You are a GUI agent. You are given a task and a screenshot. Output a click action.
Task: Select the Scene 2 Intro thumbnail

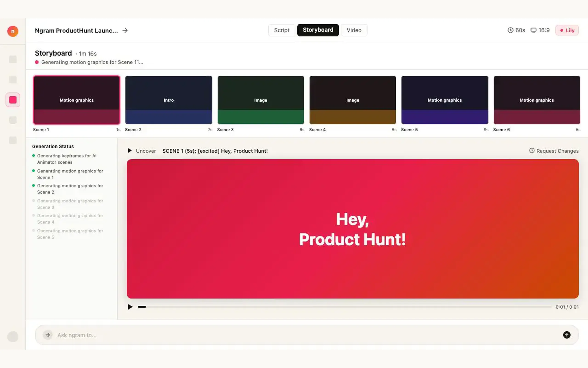click(169, 100)
